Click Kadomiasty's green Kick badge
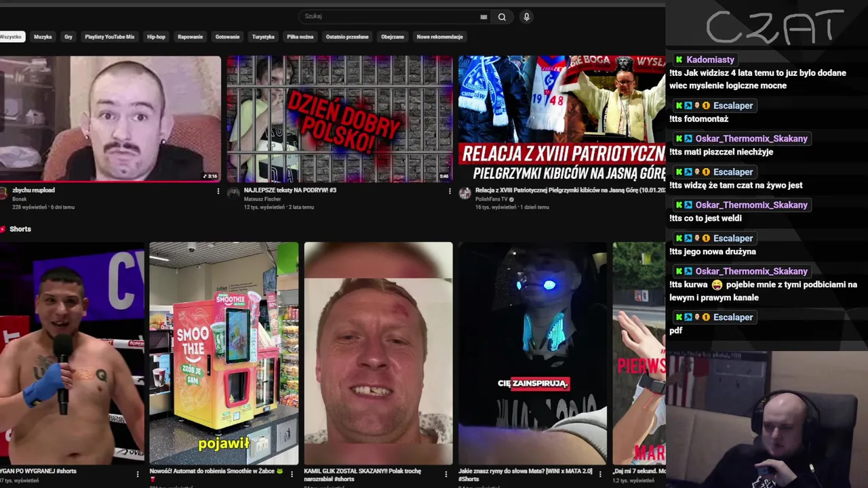 click(x=679, y=60)
